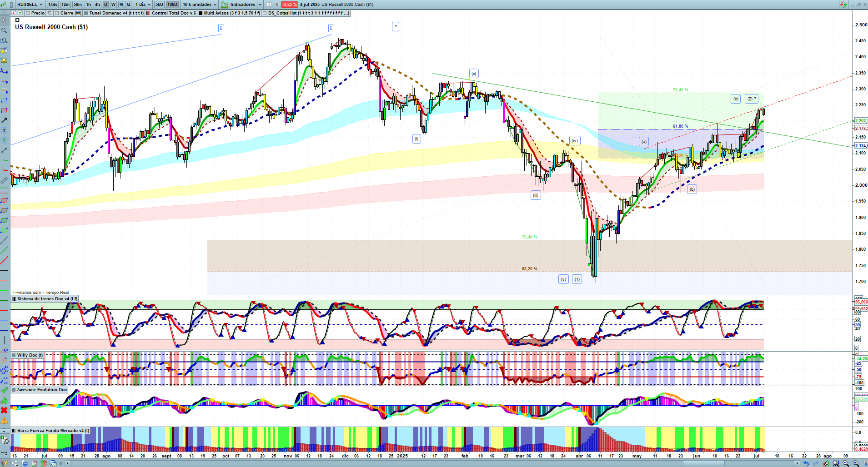Open the RUSSELL symbol dropdown
Viewport: 868px width, 467px height.
(30, 5)
